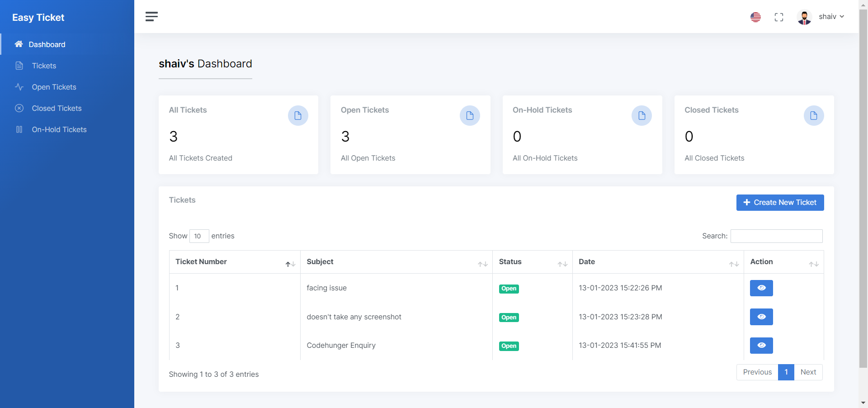The image size is (868, 408).
Task: View ticket 1 using its eye button
Action: (761, 288)
